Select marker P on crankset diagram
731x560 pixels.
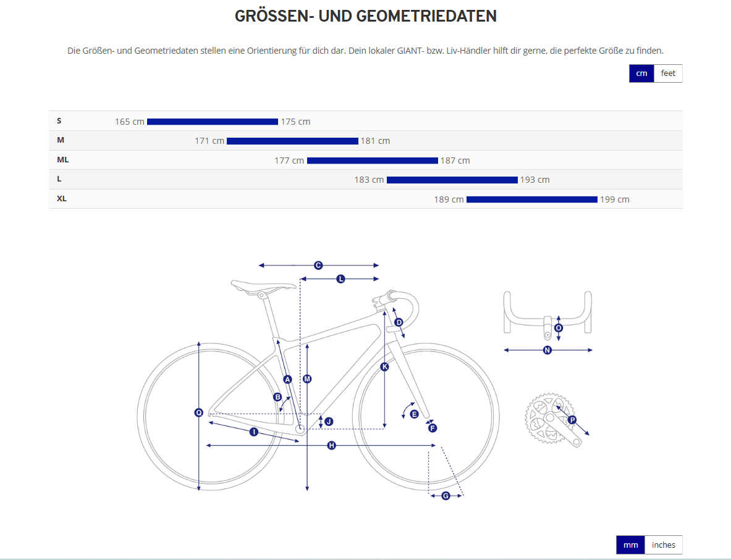pyautogui.click(x=572, y=420)
